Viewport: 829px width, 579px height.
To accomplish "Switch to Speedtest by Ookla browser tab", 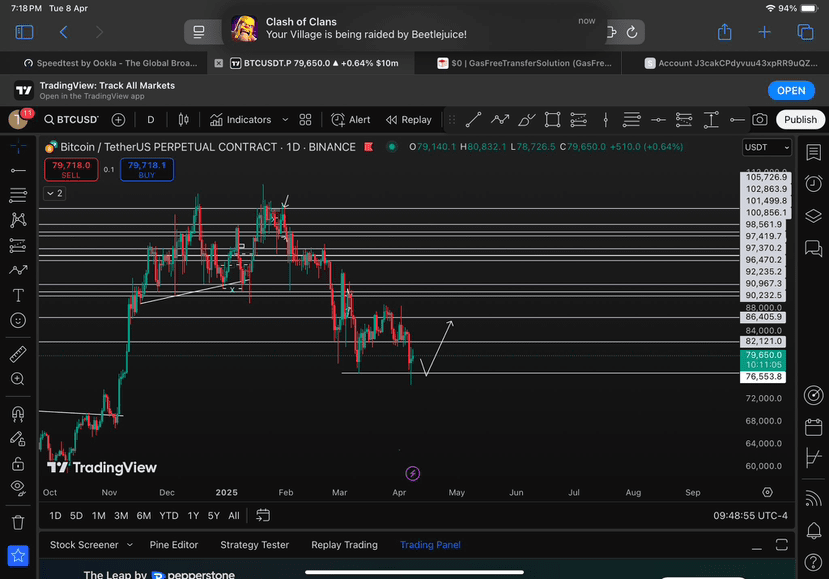I will coord(110,63).
